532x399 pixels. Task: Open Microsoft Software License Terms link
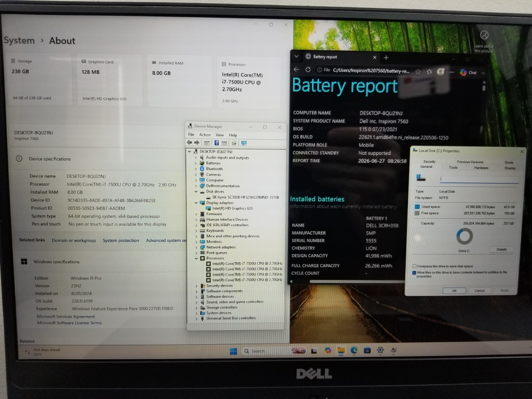(69, 323)
